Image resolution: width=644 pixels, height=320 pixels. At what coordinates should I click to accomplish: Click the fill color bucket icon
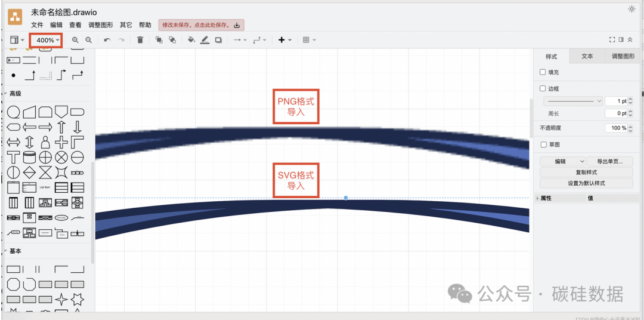[x=191, y=40]
